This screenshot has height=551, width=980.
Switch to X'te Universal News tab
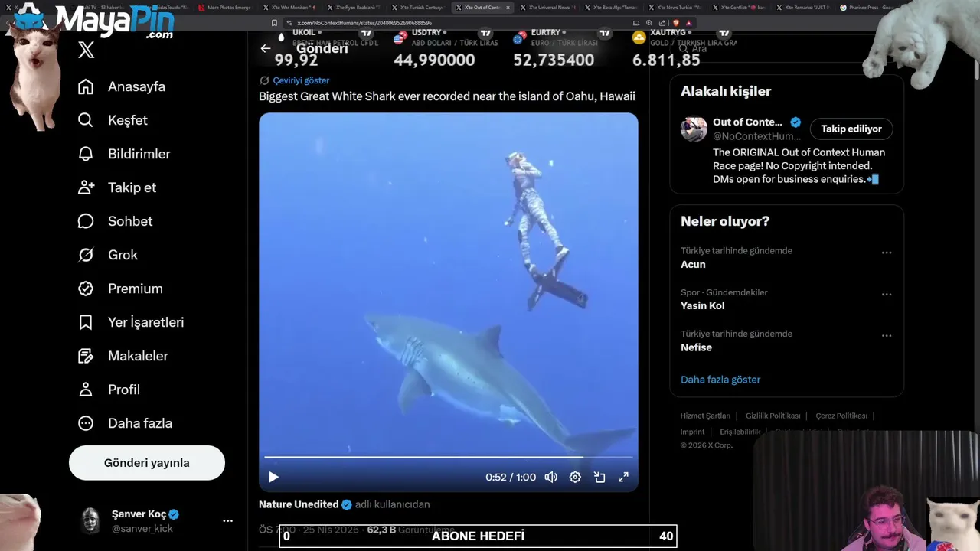tap(546, 8)
